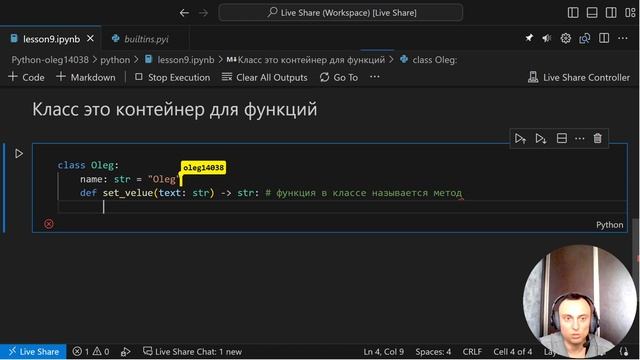The width and height of the screenshot is (640, 360).
Task: Click the webcam video overlay
Action: [x=580, y=301]
